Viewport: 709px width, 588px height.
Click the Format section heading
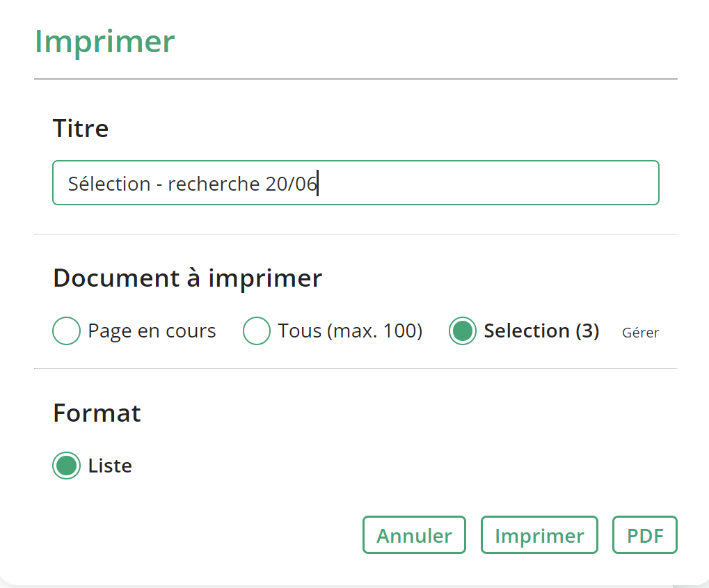(97, 413)
